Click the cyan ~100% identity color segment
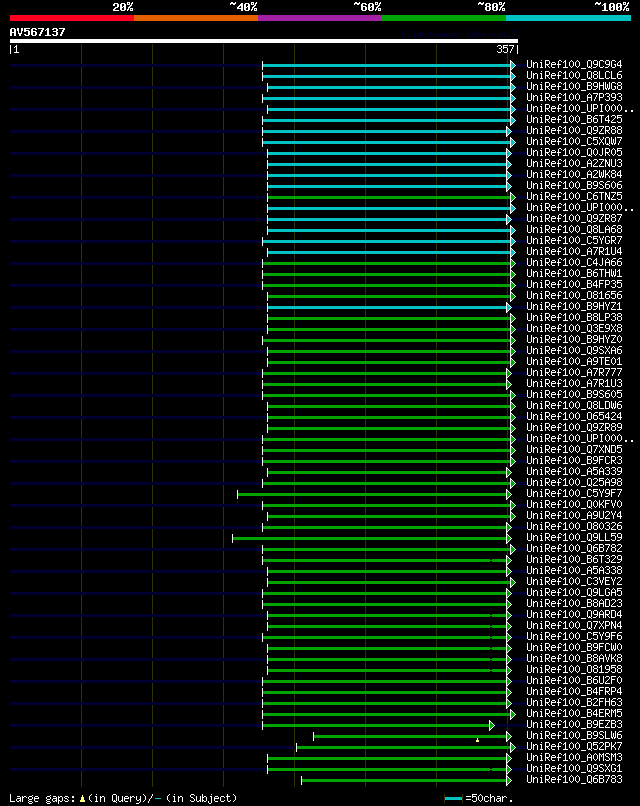The height and width of the screenshot is (806, 640). [x=569, y=18]
